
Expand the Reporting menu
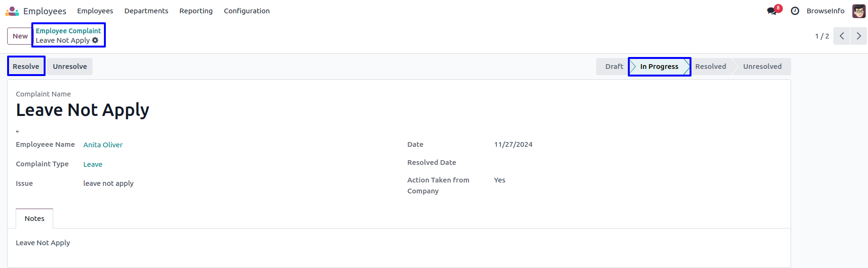coord(196,11)
